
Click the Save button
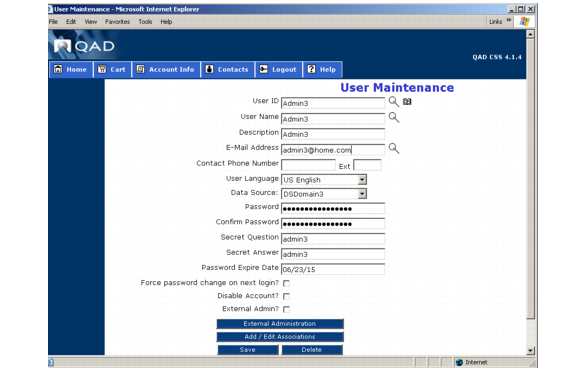[x=248, y=350]
